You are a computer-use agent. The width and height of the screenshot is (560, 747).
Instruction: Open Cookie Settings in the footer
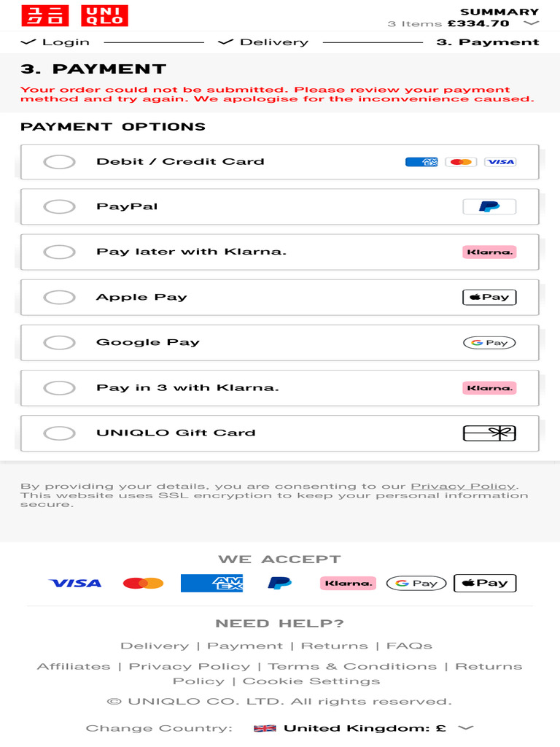point(311,681)
